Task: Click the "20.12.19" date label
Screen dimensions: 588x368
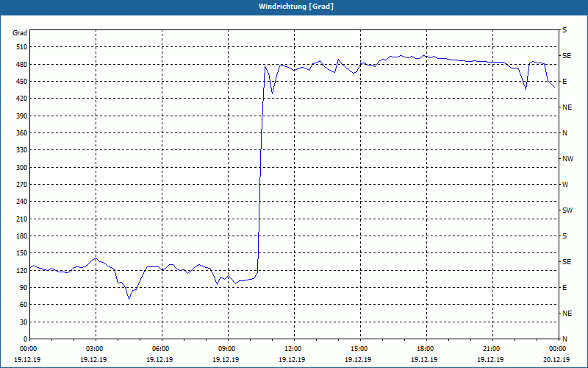Action: click(x=556, y=359)
